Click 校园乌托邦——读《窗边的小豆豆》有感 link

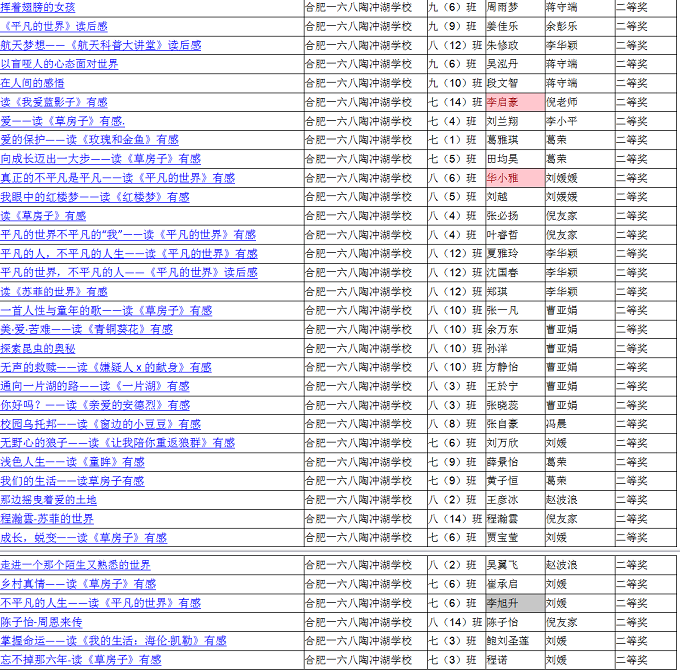point(100,424)
